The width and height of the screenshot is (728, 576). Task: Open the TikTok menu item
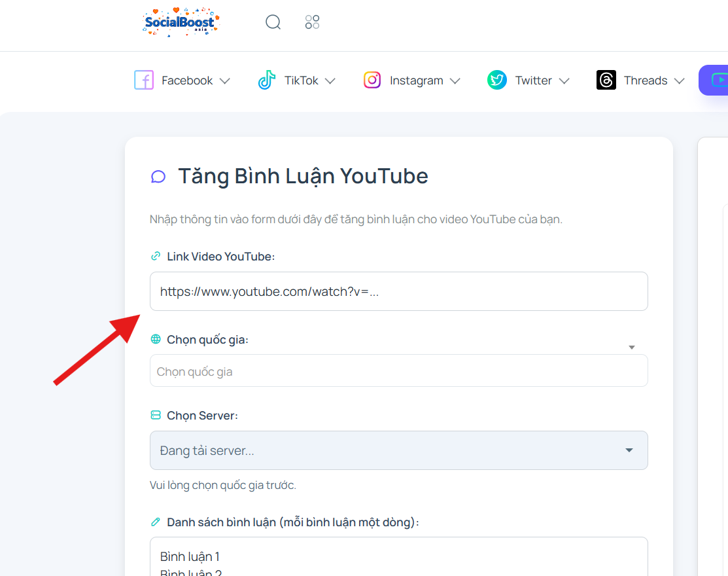[297, 81]
